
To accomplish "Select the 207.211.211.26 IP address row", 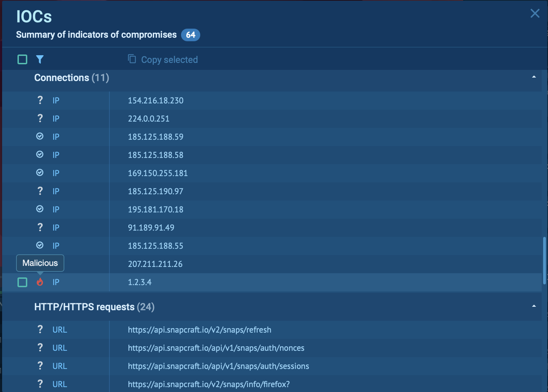I will (155, 264).
